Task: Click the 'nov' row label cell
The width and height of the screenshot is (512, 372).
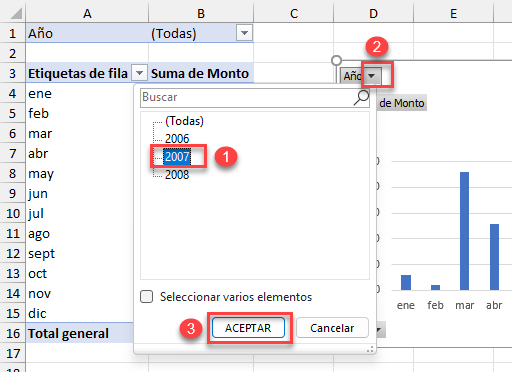Action: tap(79, 293)
